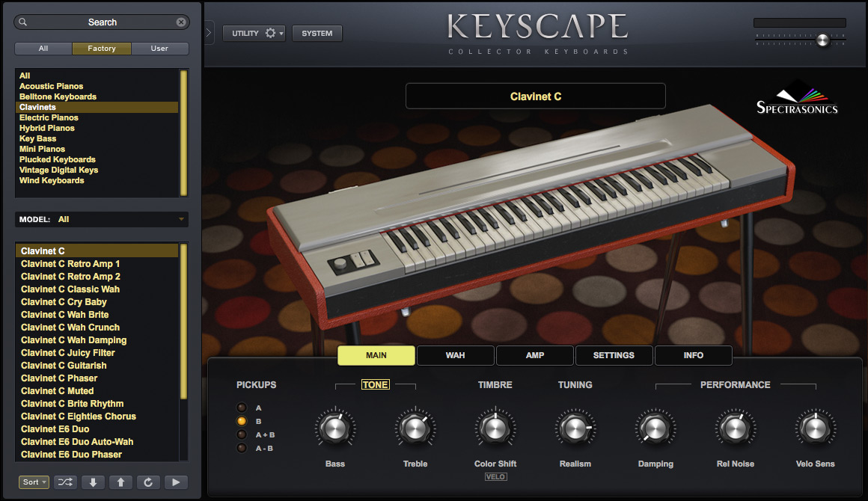Click the Rel Noise knob
The height and width of the screenshot is (501, 868).
click(735, 428)
